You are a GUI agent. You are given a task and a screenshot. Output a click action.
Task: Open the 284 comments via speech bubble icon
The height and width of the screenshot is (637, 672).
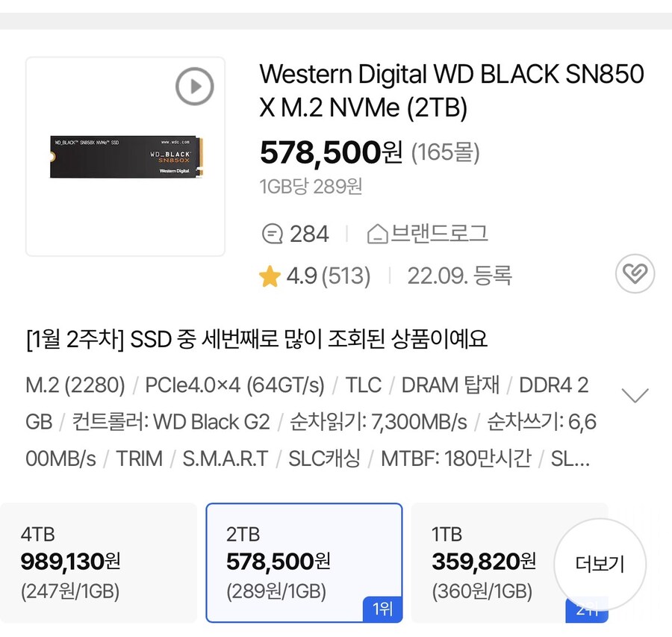click(274, 233)
